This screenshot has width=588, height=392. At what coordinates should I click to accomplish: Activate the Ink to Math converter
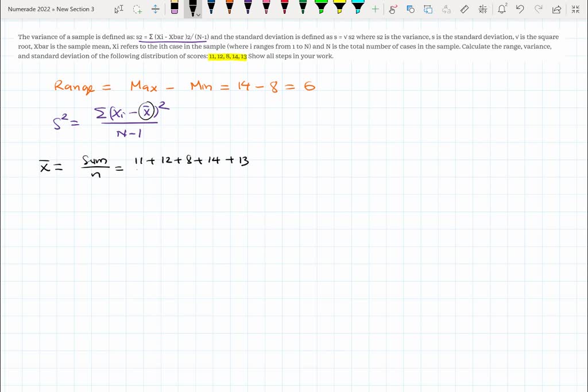point(483,9)
